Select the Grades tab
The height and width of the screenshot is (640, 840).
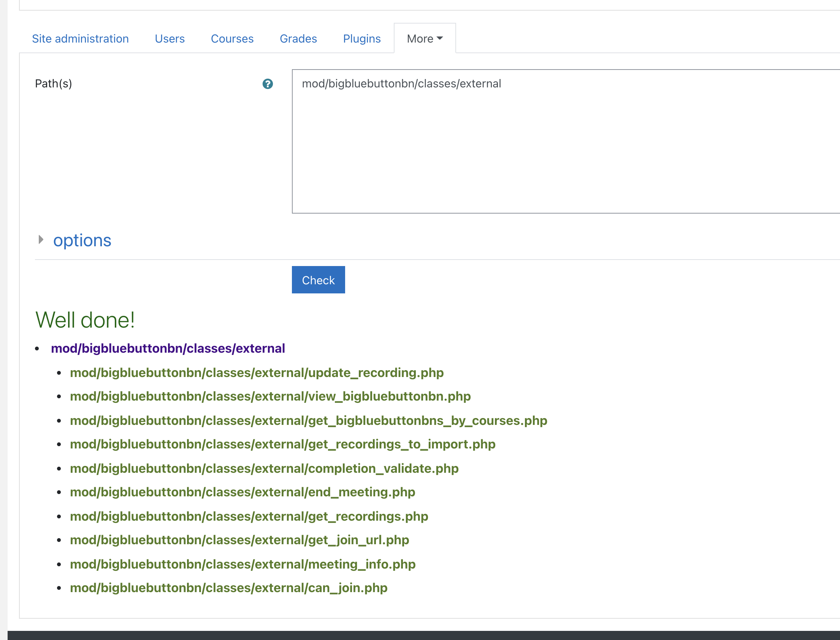pyautogui.click(x=298, y=38)
